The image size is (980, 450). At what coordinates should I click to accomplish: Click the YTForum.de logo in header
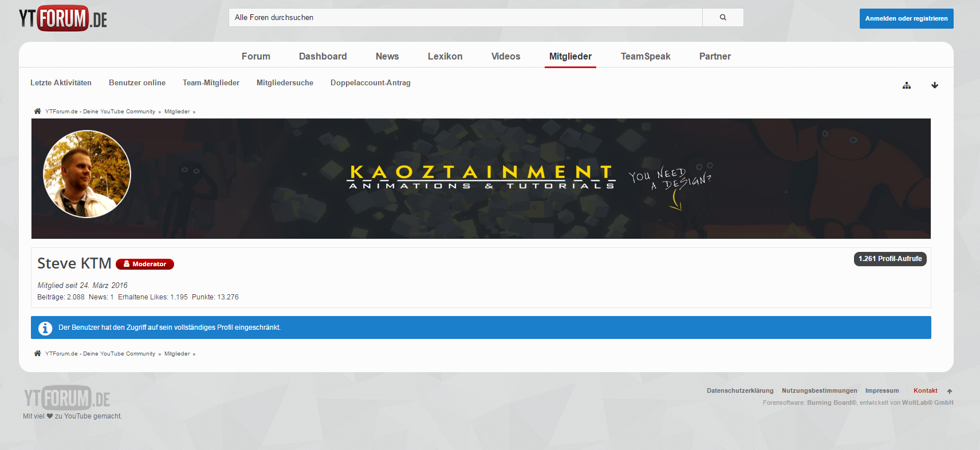click(63, 18)
